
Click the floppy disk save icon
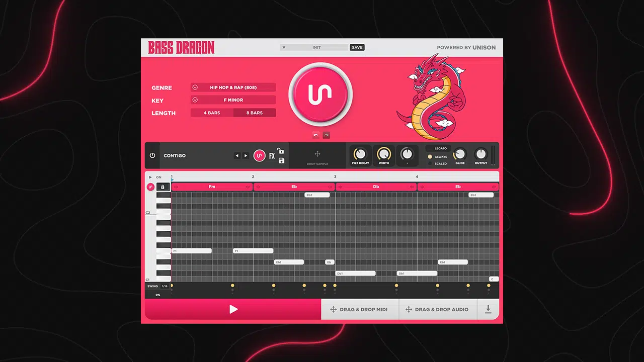point(281,161)
